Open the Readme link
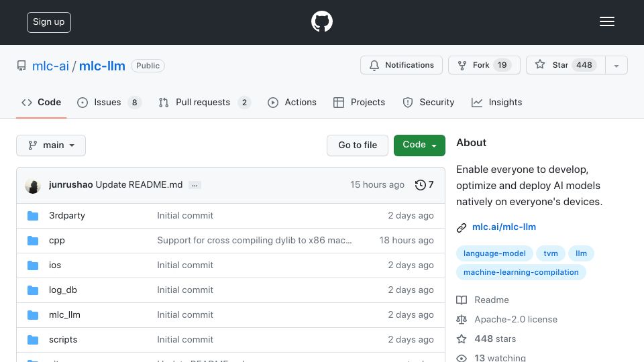This screenshot has height=362, width=644. [x=482, y=300]
